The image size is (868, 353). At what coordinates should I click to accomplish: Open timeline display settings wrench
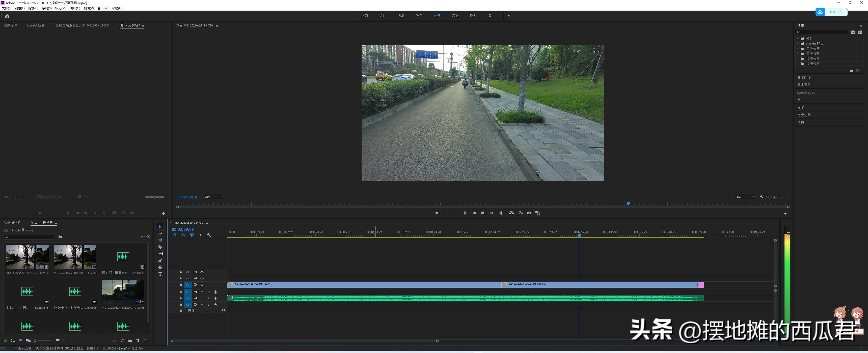209,235
